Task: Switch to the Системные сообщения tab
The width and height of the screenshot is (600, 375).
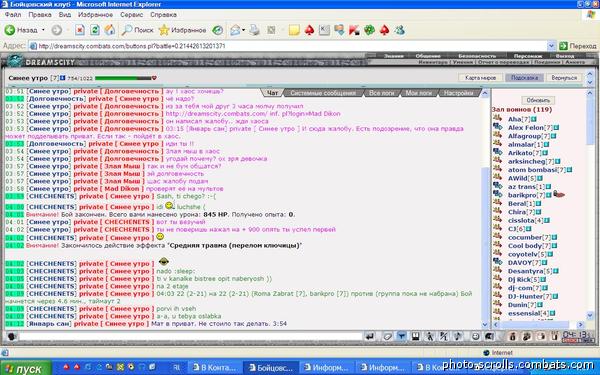Action: [x=323, y=93]
